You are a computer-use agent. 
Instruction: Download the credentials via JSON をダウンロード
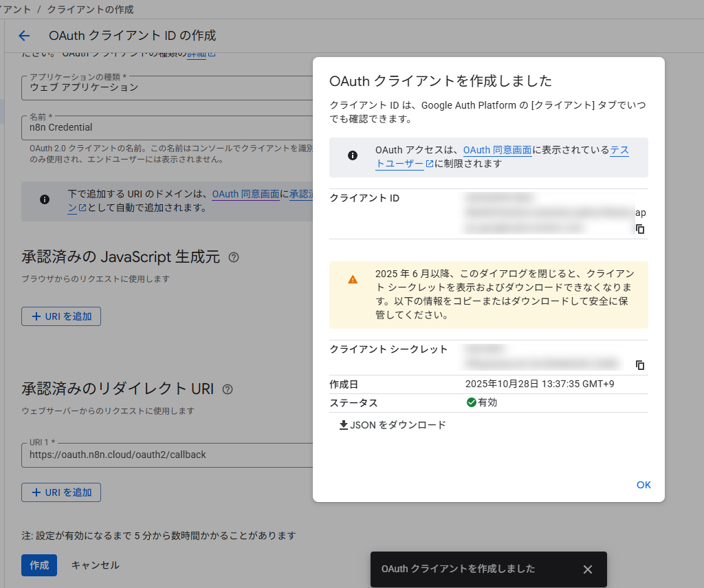coord(393,425)
